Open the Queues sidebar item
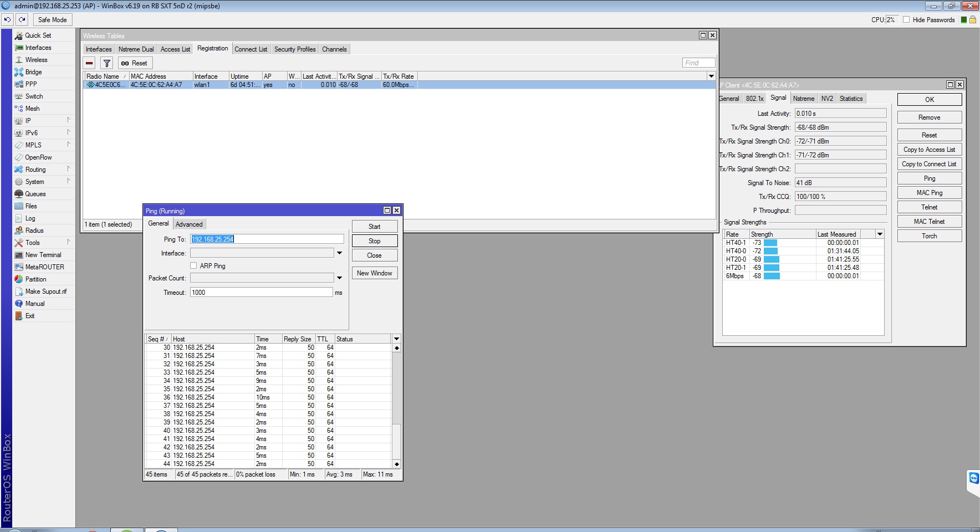The image size is (980, 532). (x=35, y=194)
